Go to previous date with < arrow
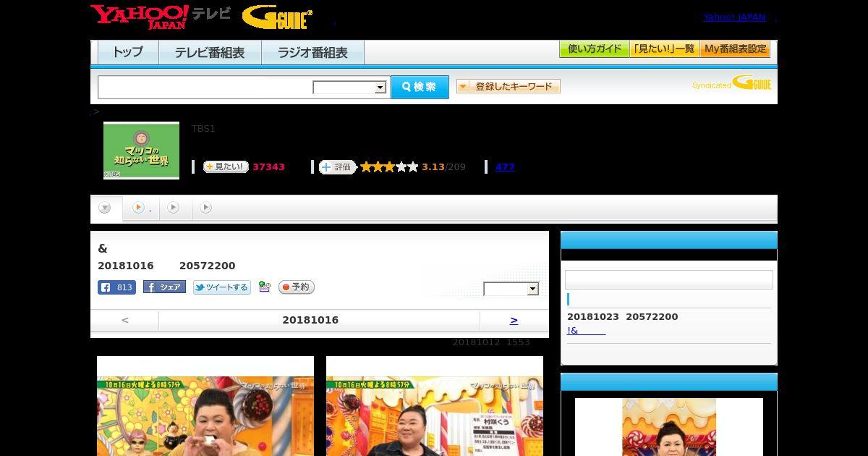The height and width of the screenshot is (456, 868). click(125, 320)
